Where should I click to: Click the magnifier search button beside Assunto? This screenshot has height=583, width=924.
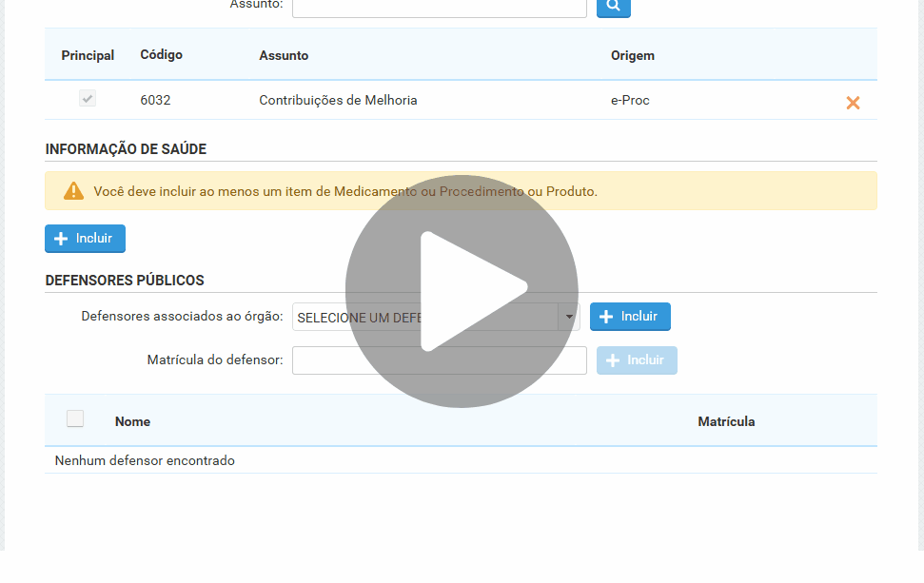click(x=613, y=7)
